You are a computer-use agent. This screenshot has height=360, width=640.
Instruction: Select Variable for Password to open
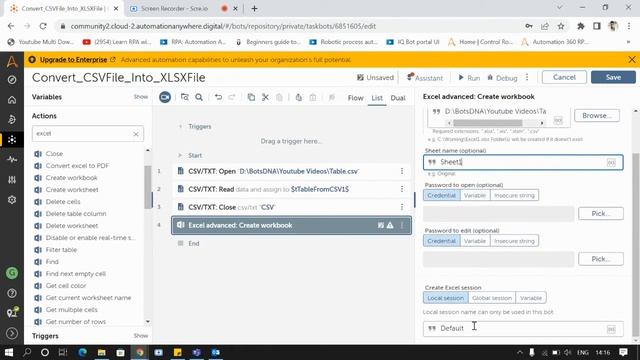[475, 195]
